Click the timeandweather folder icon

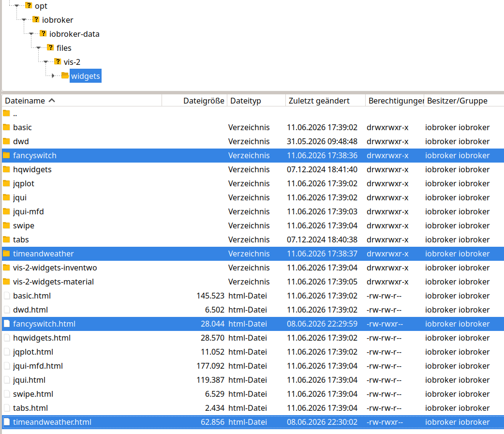[6, 254]
